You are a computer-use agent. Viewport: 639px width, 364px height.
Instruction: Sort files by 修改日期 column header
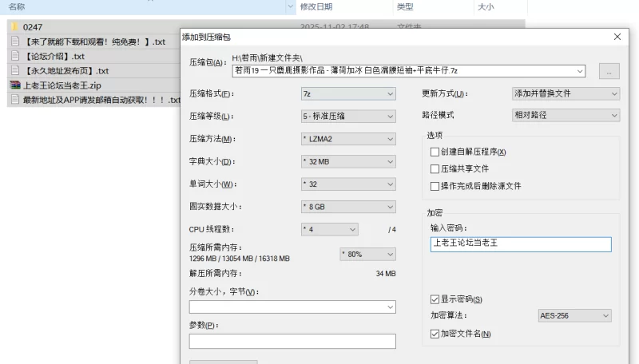click(x=315, y=7)
